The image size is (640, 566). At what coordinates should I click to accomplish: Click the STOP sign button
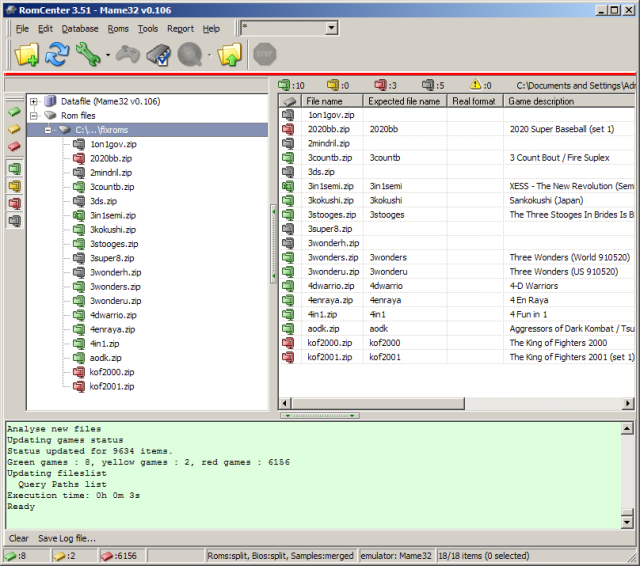pyautogui.click(x=264, y=54)
